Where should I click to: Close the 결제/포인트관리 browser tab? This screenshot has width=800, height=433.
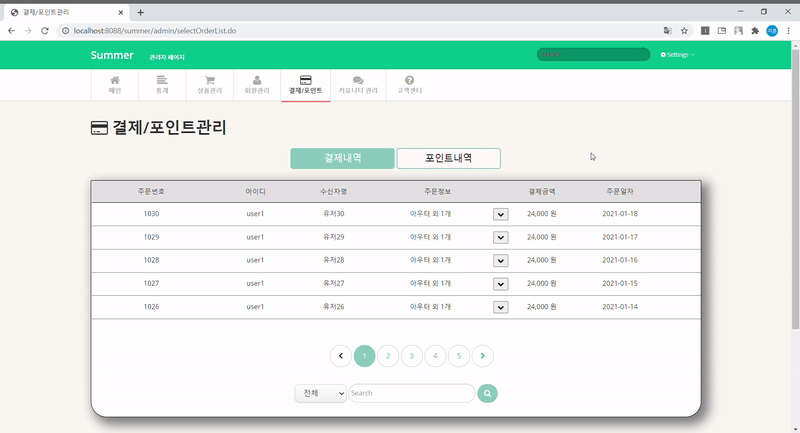121,12
